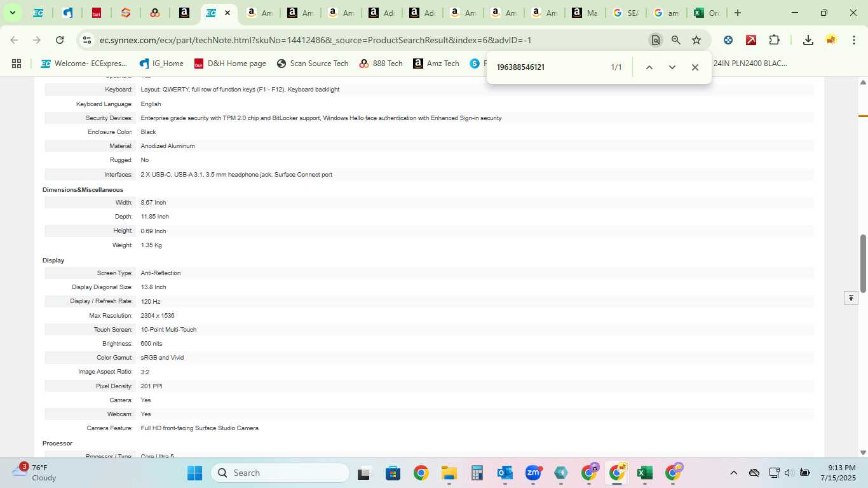
Task: Open the 888 Tech bookmark
Action: [381, 64]
